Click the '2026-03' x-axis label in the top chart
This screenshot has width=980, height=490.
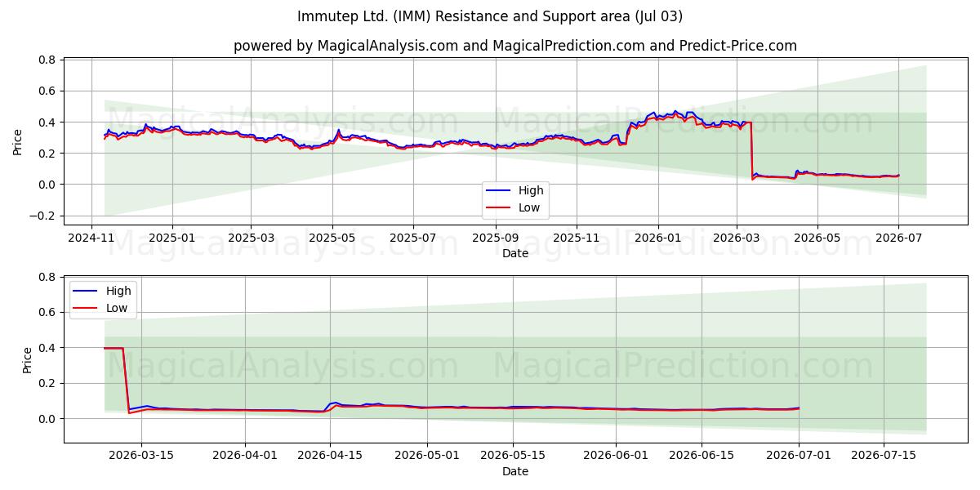pos(737,237)
